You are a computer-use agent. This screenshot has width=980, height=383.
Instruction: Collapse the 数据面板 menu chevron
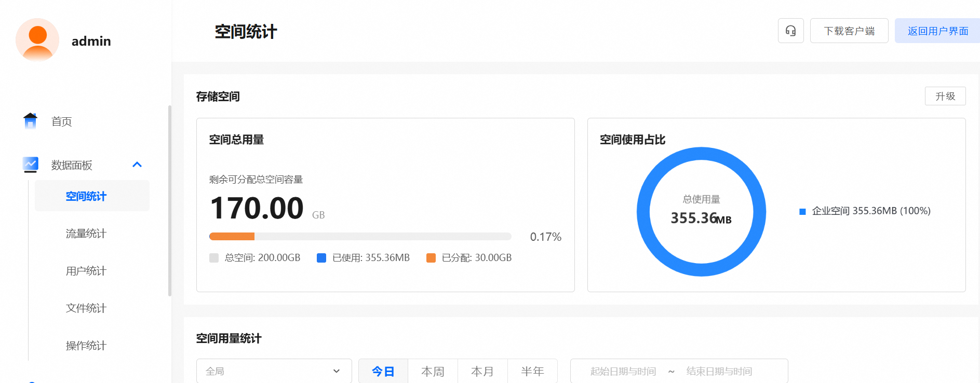click(x=137, y=165)
